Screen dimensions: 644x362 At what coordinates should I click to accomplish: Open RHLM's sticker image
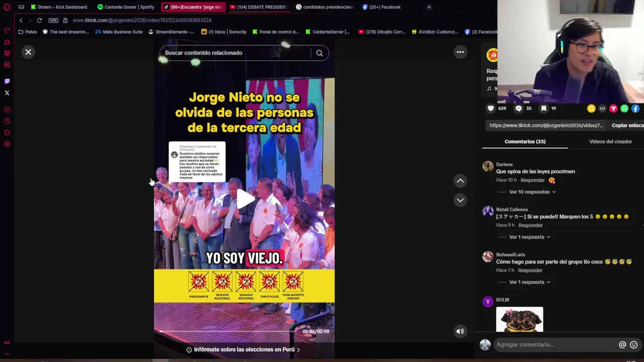[x=519, y=319]
